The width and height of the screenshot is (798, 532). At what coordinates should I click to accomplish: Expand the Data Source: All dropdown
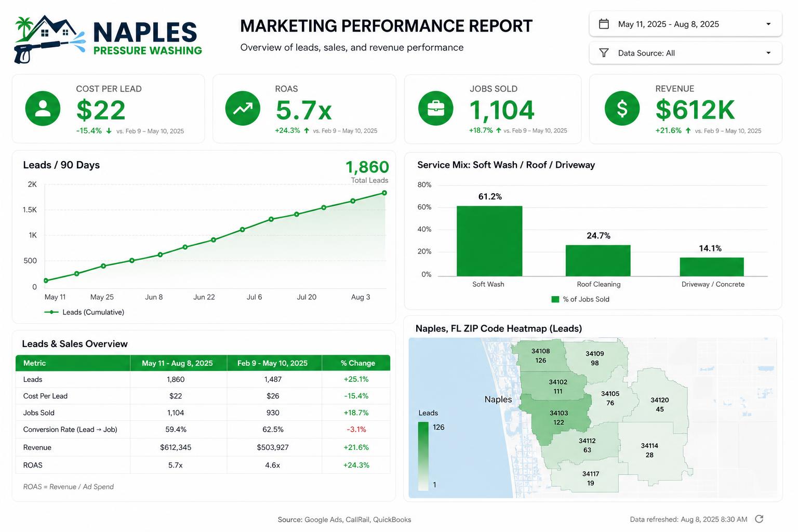pyautogui.click(x=685, y=53)
